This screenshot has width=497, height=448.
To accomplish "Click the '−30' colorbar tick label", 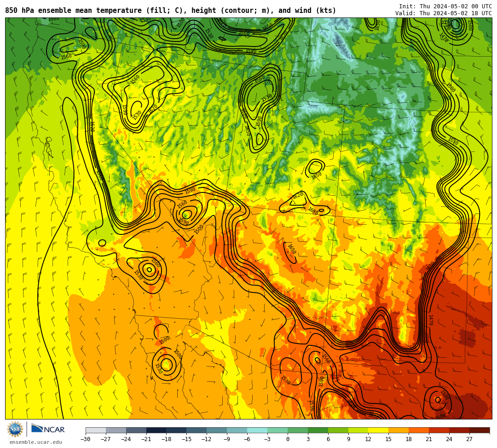I will click(x=86, y=439).
